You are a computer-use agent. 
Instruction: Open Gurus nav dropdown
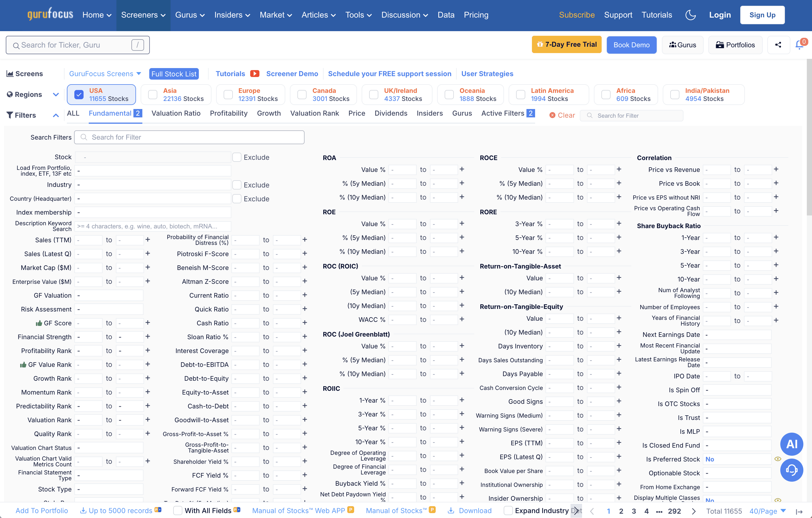point(190,15)
